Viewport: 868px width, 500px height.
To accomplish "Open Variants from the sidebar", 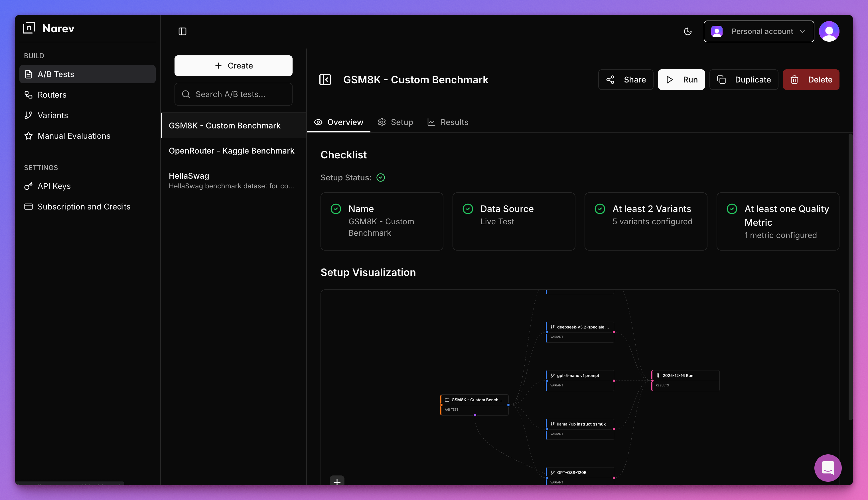I will click(52, 115).
